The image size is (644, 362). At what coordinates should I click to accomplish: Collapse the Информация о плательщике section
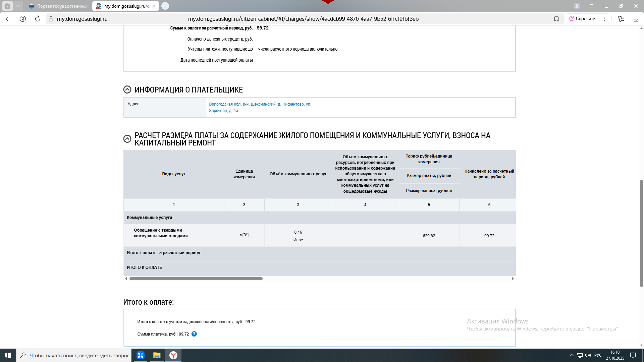[127, 89]
